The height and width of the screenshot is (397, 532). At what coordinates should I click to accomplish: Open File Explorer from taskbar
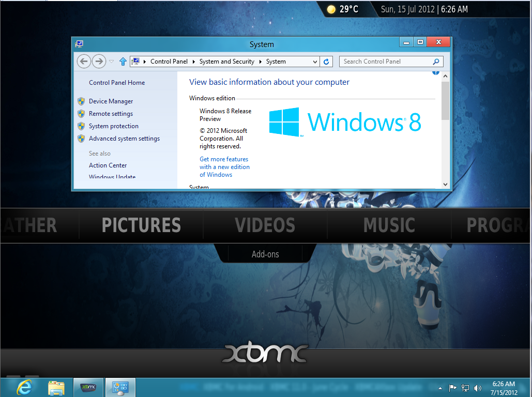coord(56,388)
